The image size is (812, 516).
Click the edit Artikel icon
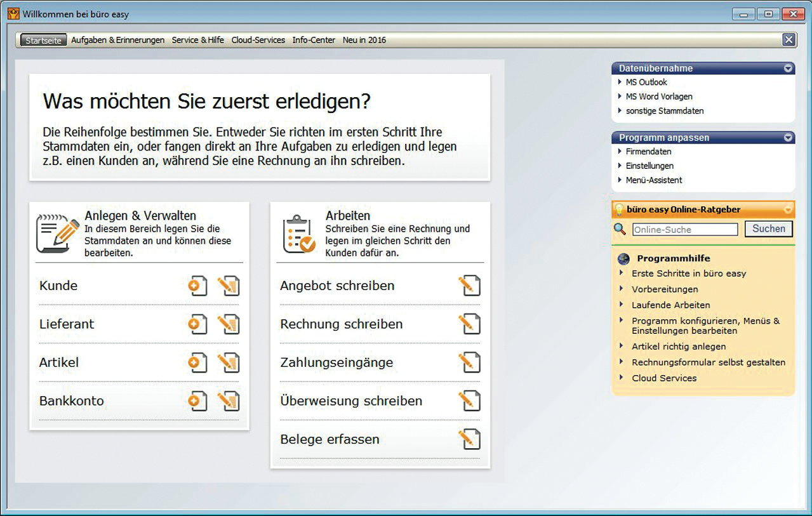point(229,363)
